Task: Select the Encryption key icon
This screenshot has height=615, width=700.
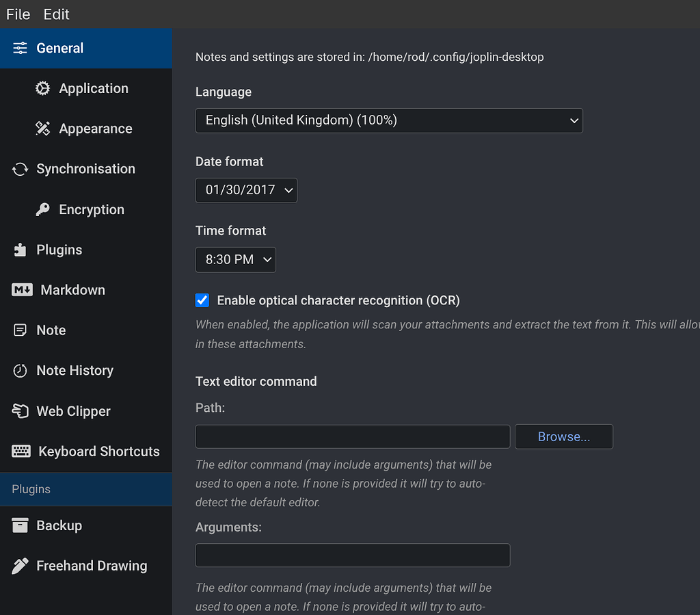Action: 42,209
